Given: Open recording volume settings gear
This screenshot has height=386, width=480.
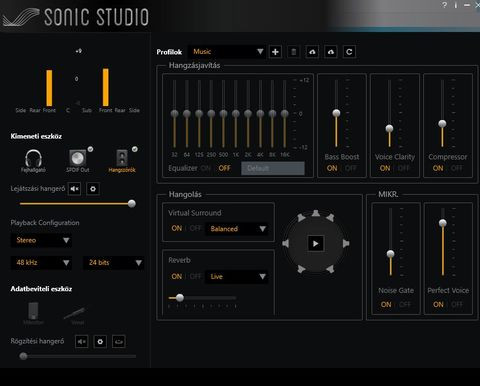Looking at the screenshot, I should click(100, 341).
